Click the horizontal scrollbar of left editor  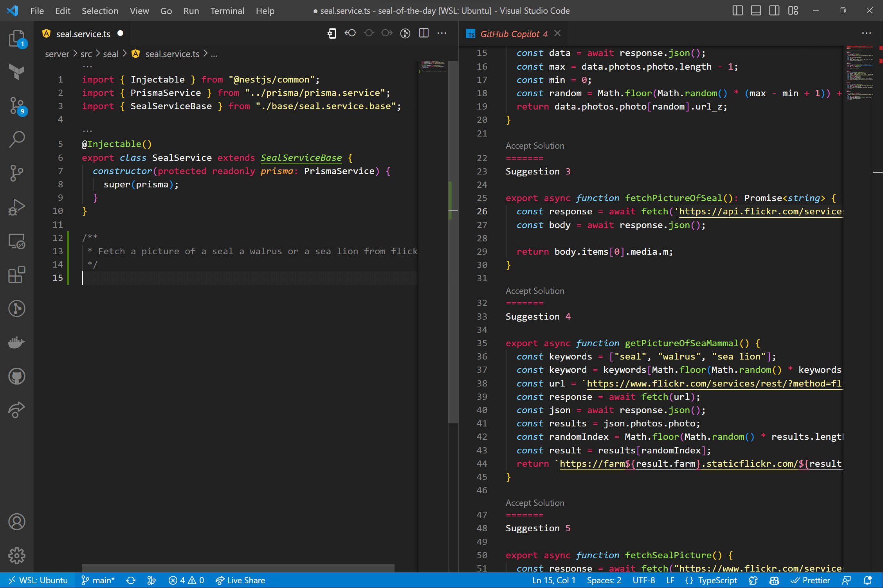coord(238,568)
